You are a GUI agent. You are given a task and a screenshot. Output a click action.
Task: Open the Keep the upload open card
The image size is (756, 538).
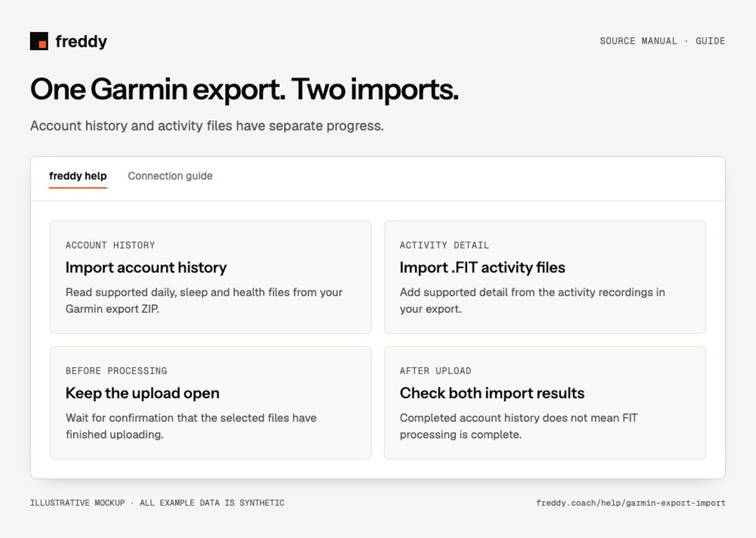pos(211,402)
